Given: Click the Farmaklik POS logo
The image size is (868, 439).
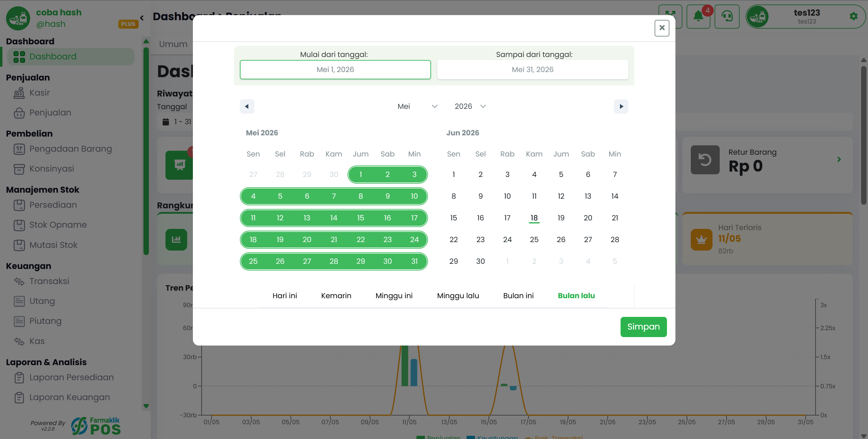Looking at the screenshot, I should (96, 425).
